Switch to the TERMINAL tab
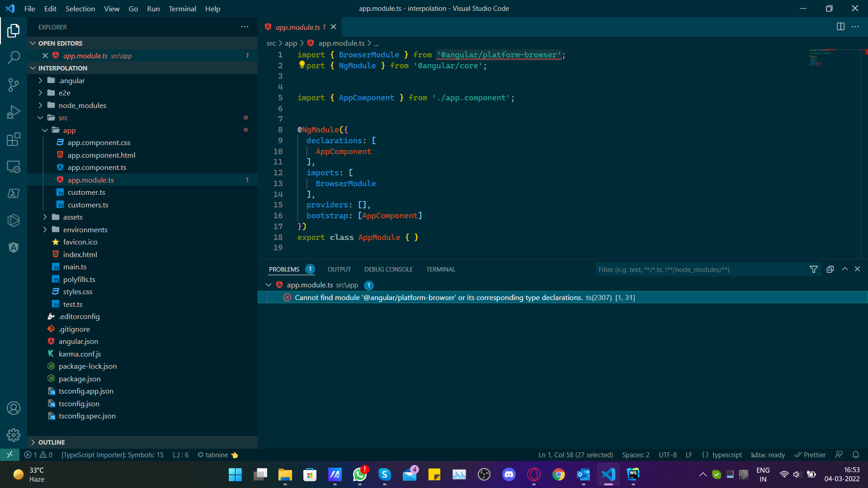 click(x=440, y=269)
